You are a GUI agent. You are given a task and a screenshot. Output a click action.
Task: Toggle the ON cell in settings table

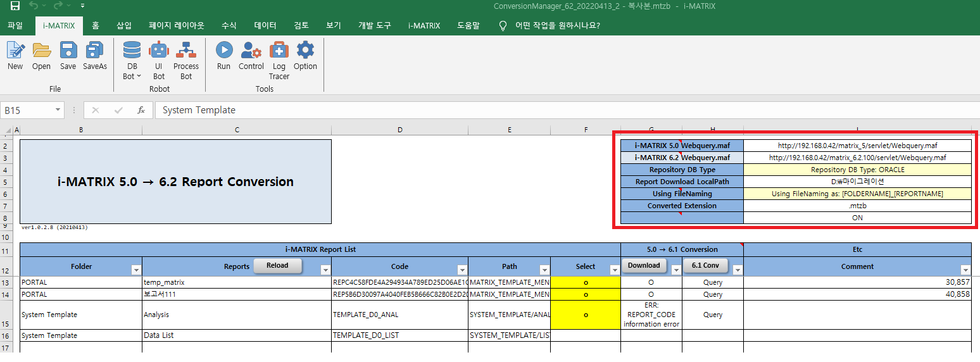coord(857,218)
